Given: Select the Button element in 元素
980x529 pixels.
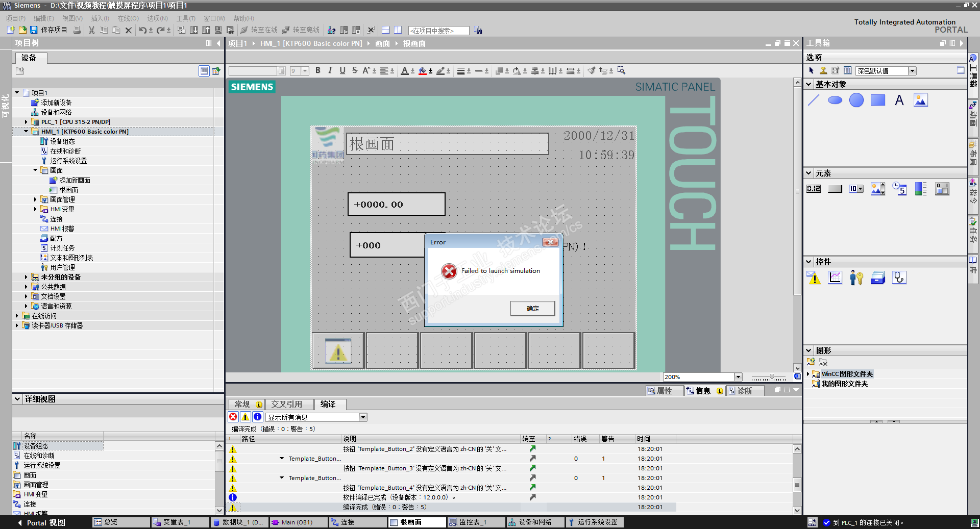Looking at the screenshot, I should 835,189.
